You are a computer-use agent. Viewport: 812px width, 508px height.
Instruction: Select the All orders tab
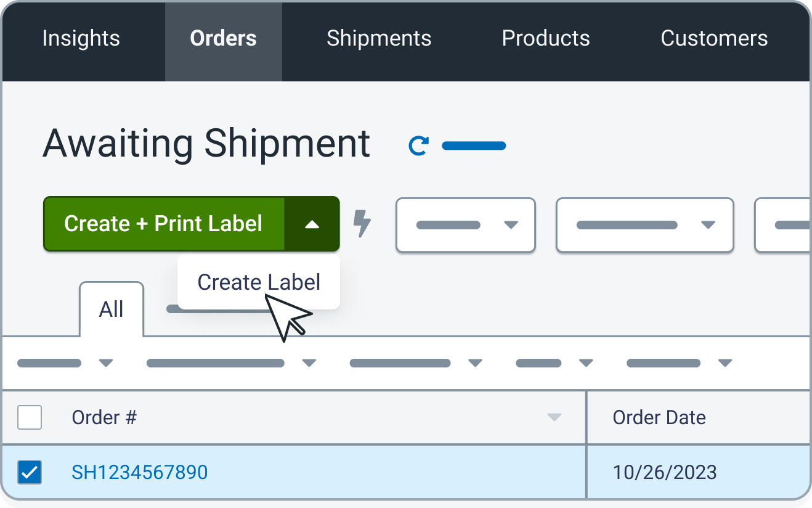coord(112,310)
